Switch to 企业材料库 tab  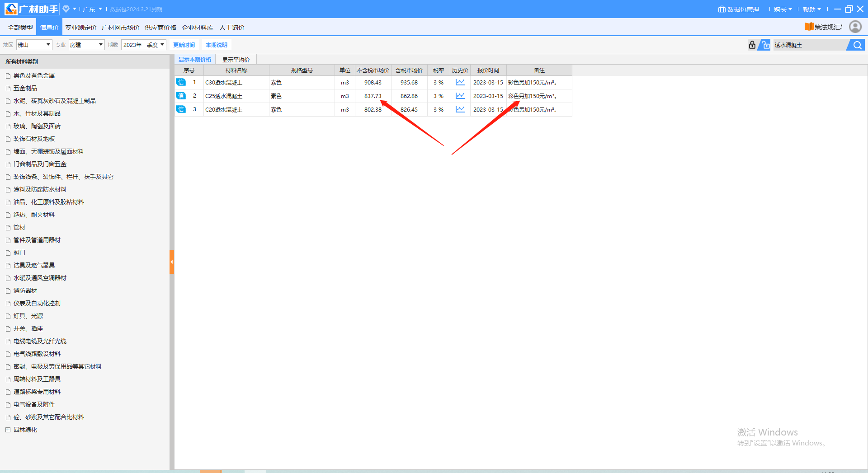[x=198, y=28]
